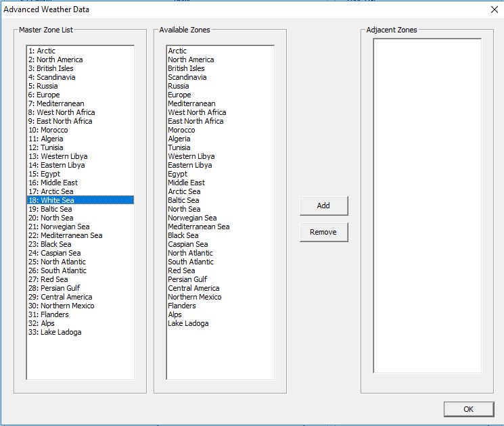The width and height of the screenshot is (504, 426).
Task: Select '23: Black Sea' master zone
Action: (81, 244)
